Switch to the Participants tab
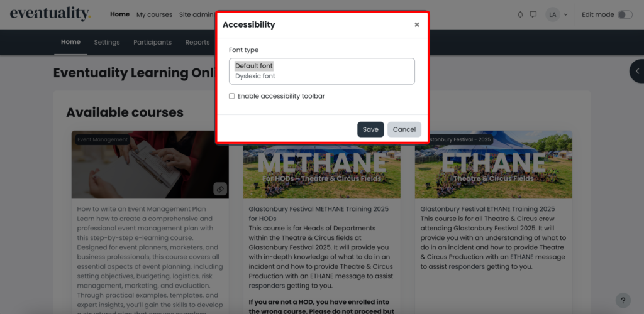Screen dimensions: 644x314 (152, 42)
